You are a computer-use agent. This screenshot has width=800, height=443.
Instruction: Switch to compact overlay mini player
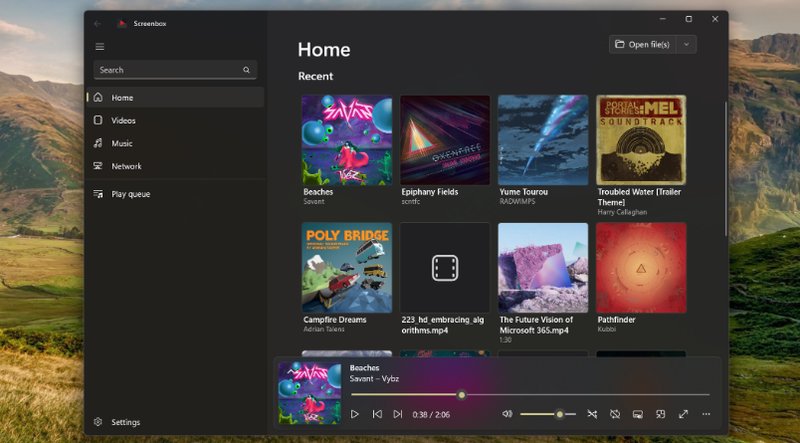pos(661,414)
